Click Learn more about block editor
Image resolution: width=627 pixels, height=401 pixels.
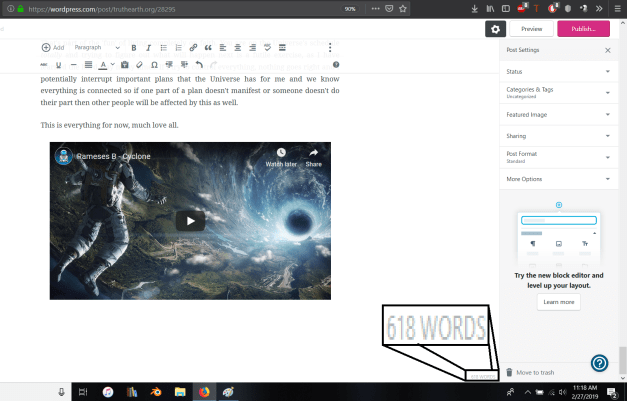[558, 301]
